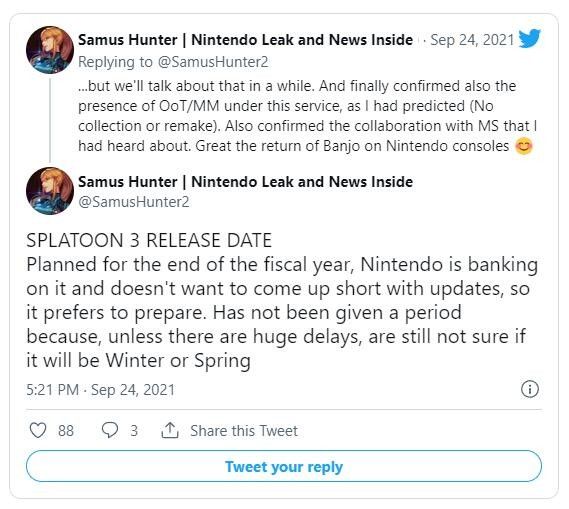The image size is (569, 509).
Task: Click the 5:21 PM · Sep 24, 2021 timestamp
Action: (101, 390)
